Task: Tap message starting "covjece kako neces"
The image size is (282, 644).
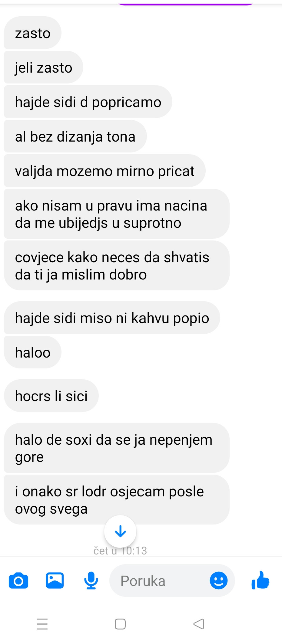Action: pos(117,266)
